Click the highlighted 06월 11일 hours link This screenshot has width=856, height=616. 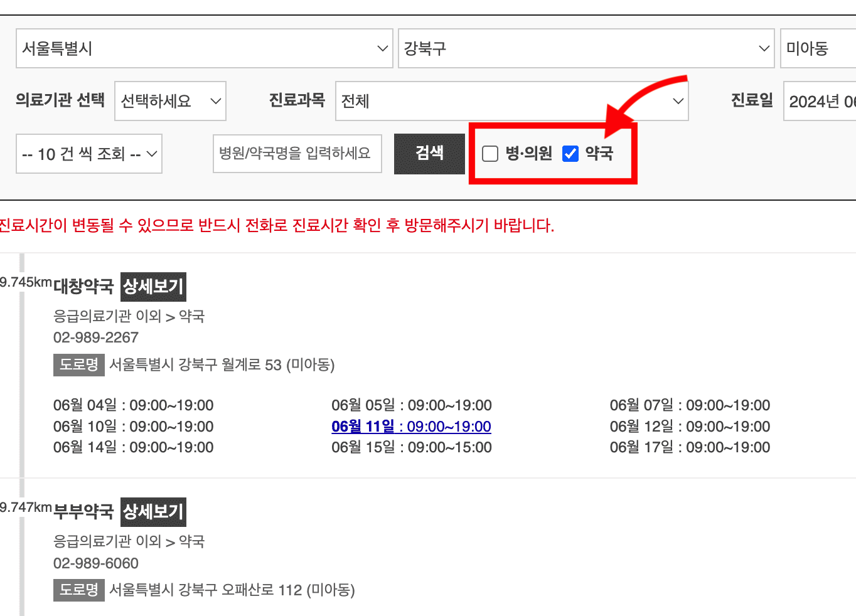click(411, 426)
